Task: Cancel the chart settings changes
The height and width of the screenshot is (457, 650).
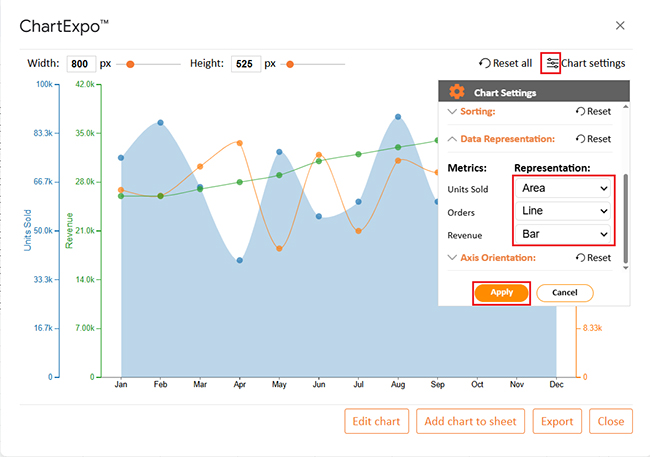Action: (564, 293)
